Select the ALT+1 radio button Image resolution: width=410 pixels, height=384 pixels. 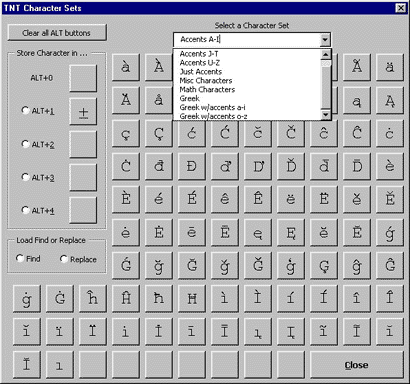pyautogui.click(x=25, y=110)
